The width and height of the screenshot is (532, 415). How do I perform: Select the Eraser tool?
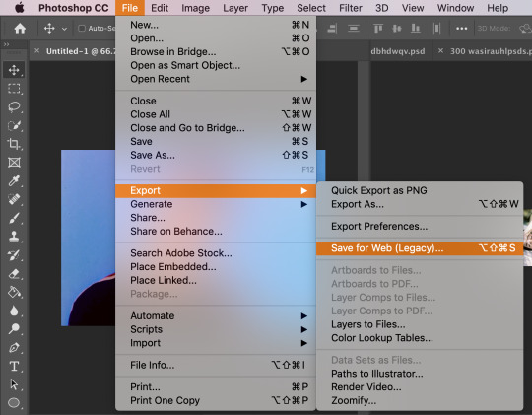pos(14,273)
